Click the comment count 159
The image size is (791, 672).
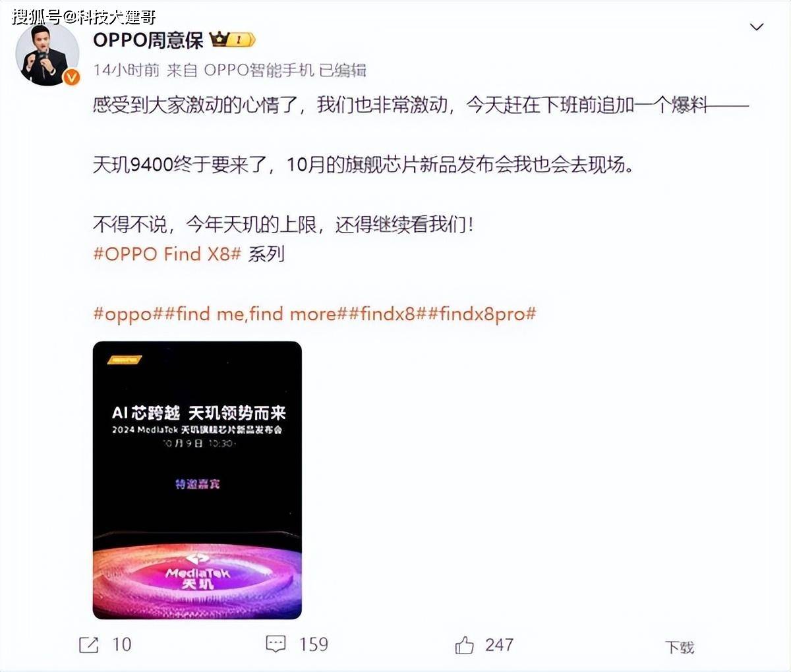tap(314, 644)
